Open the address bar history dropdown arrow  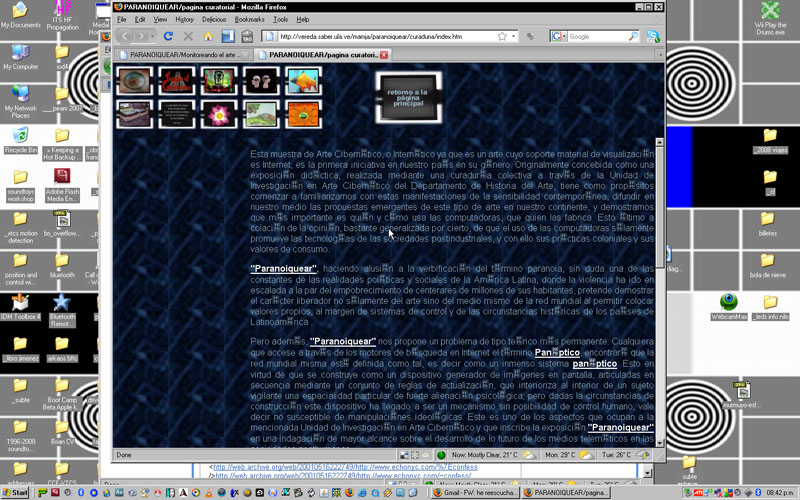click(514, 36)
